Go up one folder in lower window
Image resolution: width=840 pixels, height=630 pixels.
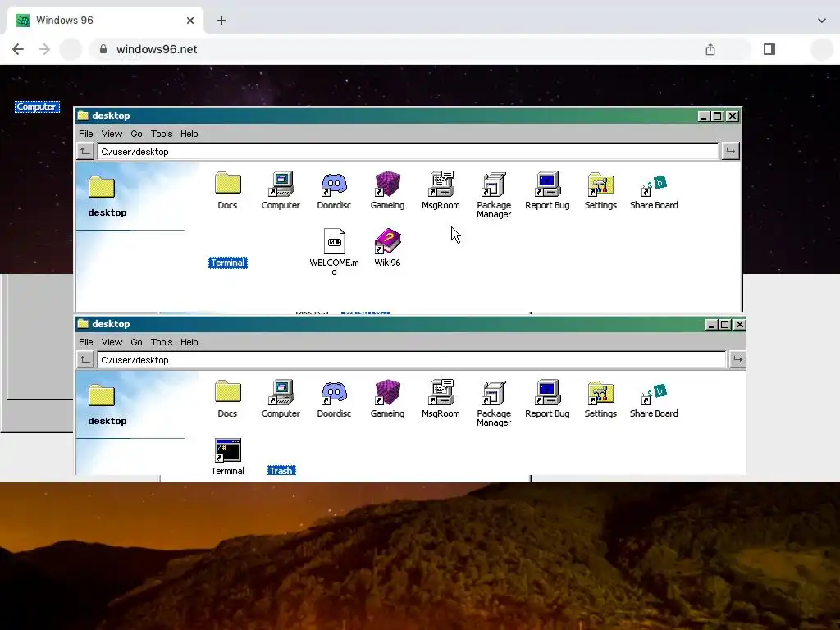[x=85, y=359]
